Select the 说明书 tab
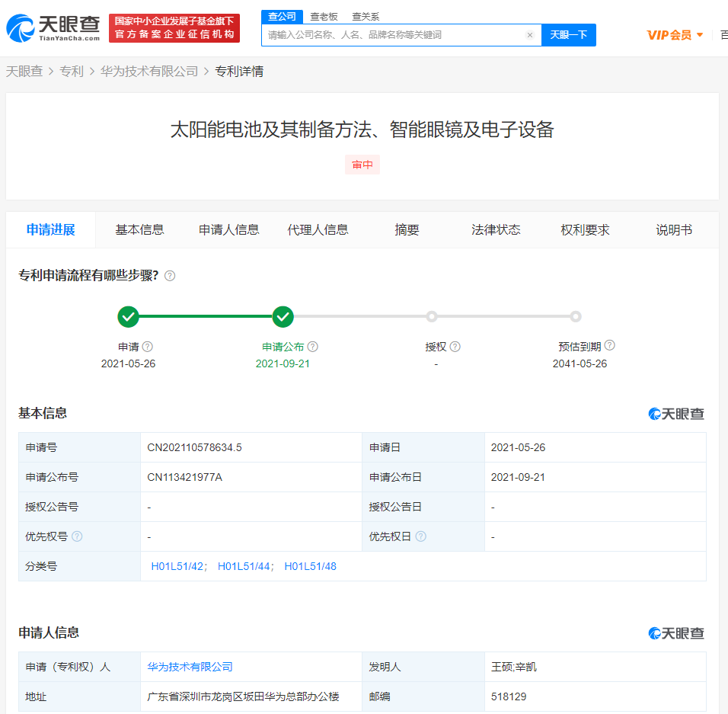This screenshot has width=728, height=714. (x=674, y=230)
